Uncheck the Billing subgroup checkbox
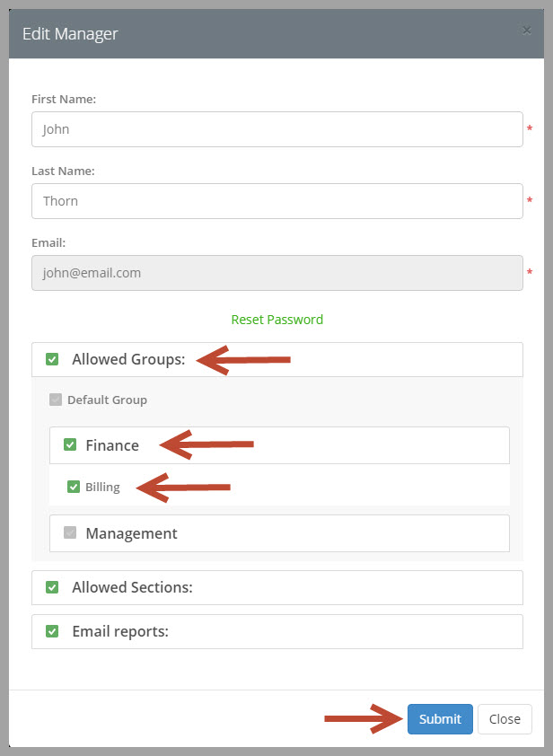This screenshot has width=553, height=756. pos(74,487)
